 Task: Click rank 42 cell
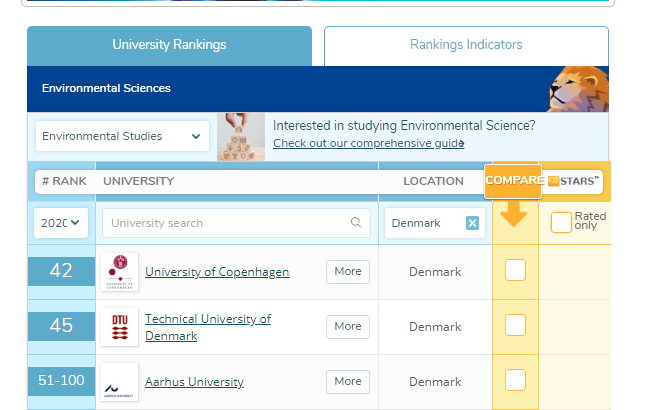point(61,271)
